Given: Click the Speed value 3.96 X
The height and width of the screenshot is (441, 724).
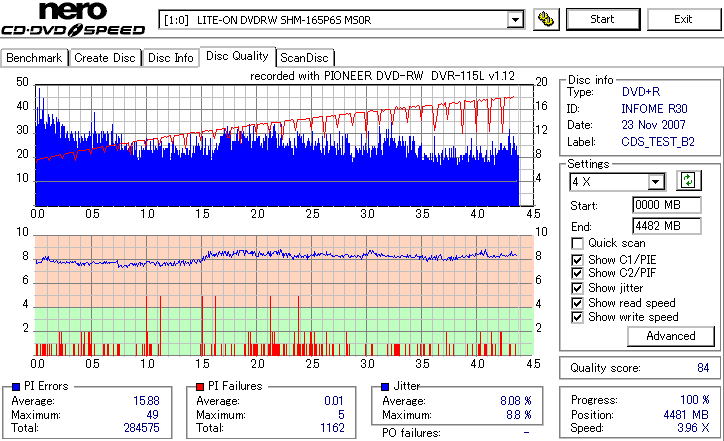Looking at the screenshot, I should point(693,428).
